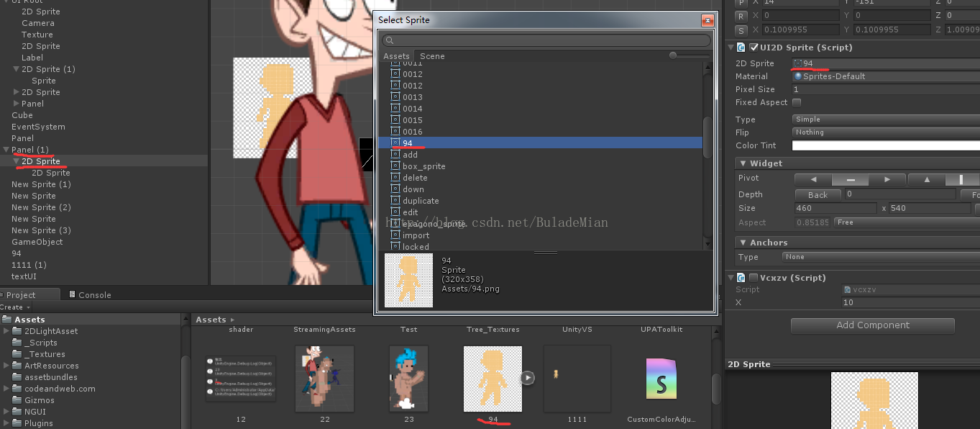The width and height of the screenshot is (980, 429).
Task: Click sprite icon beside 0016 entry
Action: [x=395, y=132]
